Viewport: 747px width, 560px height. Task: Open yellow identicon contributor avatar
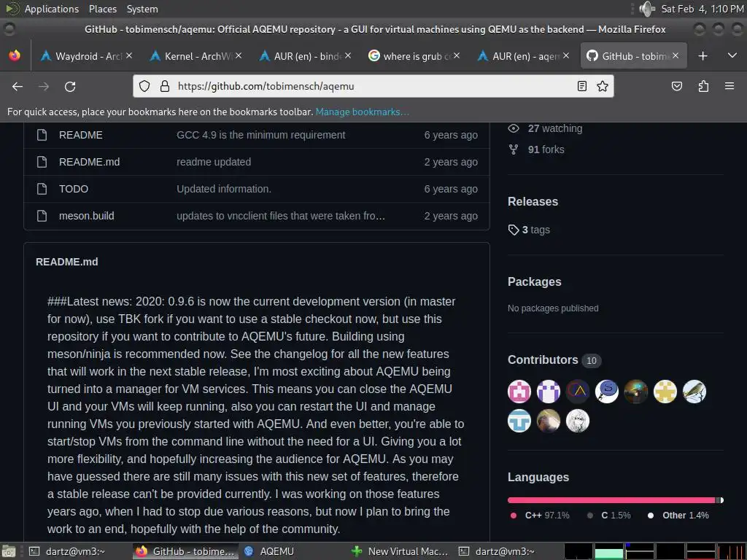665,392
